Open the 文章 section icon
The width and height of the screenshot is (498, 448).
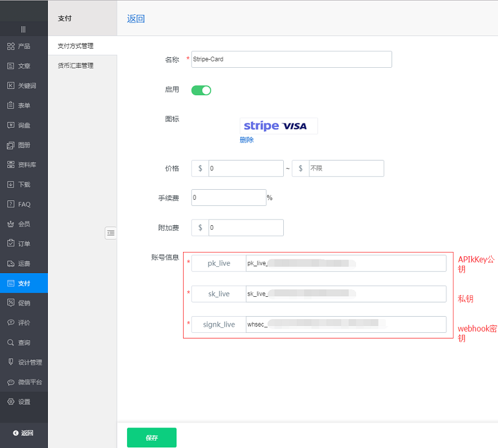11,66
